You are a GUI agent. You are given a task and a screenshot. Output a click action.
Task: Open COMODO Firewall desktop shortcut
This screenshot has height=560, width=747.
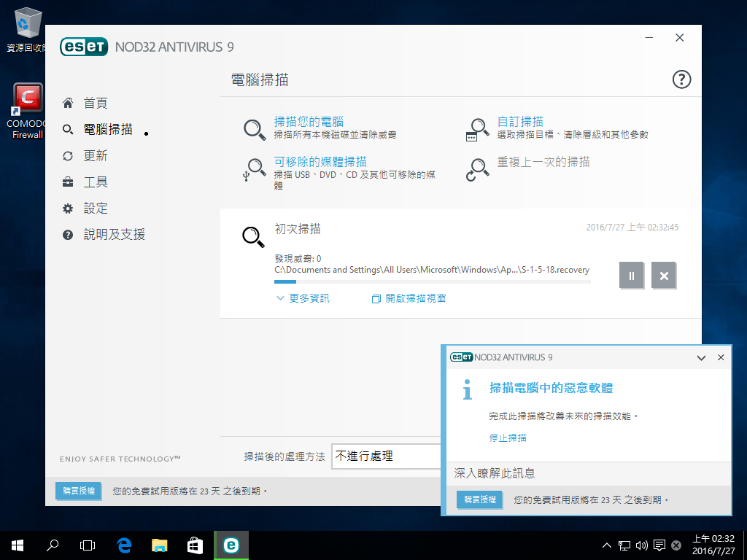click(x=27, y=111)
